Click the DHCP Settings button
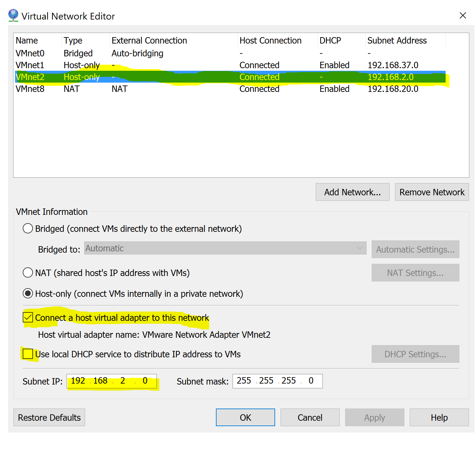This screenshot has width=476, height=454. [415, 354]
